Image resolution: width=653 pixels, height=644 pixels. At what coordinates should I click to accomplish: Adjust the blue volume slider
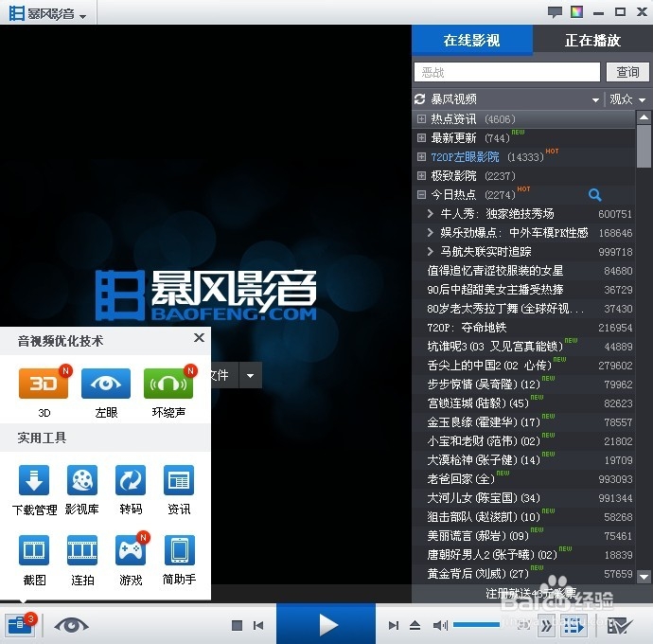pos(476,624)
